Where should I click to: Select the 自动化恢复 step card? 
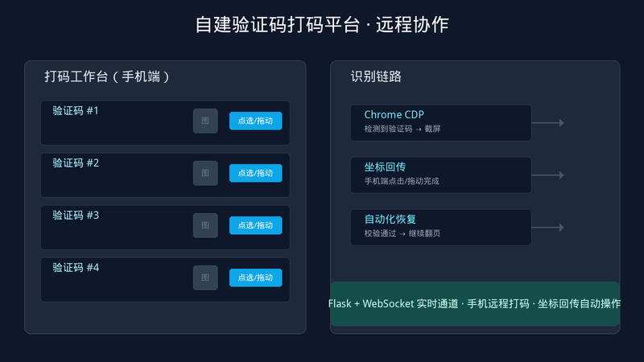(440, 228)
